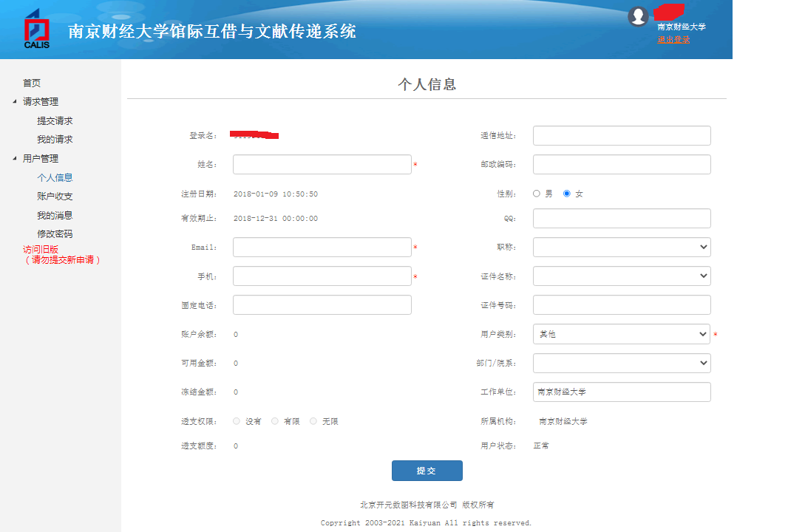Screen dimensions: 788x532
Task: Focus the 工作单位 input field
Action: tap(622, 392)
